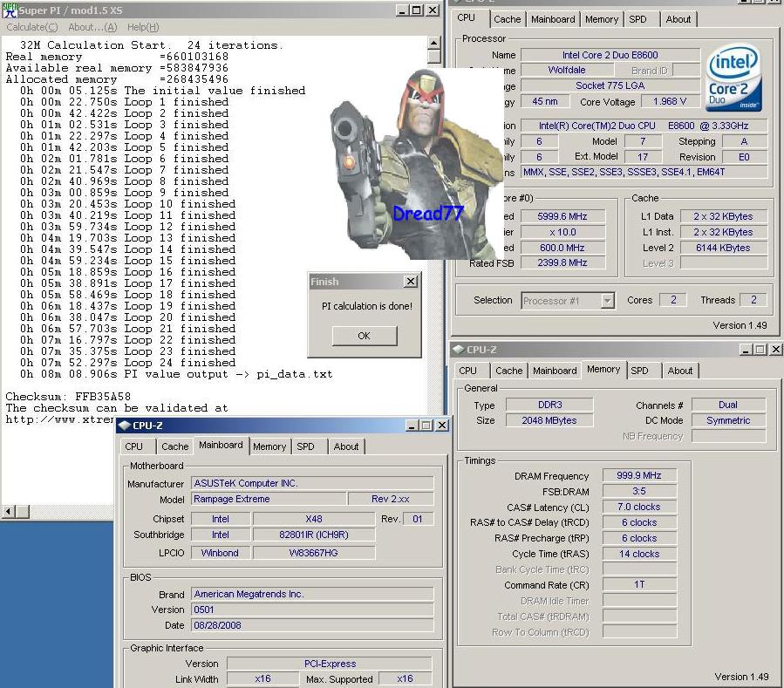
Task: Click CAS# Latency value 7.0 clocks
Action: point(639,507)
